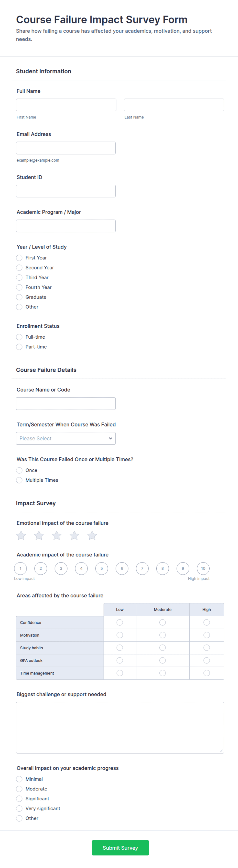Select academic impact scale value 7

(142, 568)
